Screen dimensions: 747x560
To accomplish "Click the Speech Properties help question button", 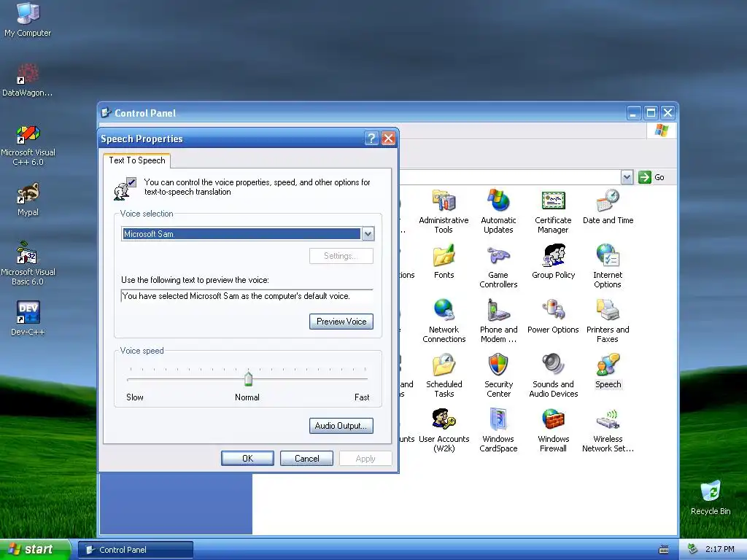I will [371, 139].
